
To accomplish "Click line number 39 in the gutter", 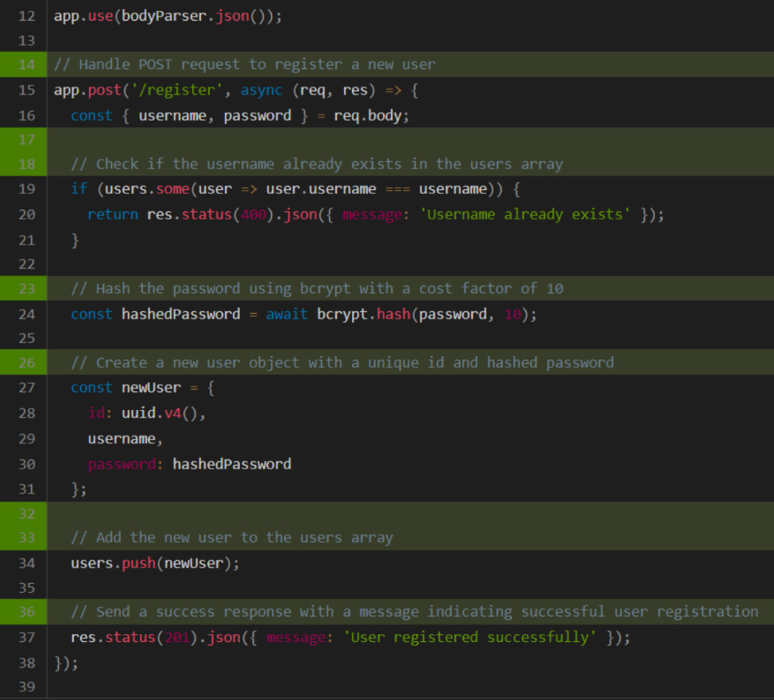I will (27, 686).
